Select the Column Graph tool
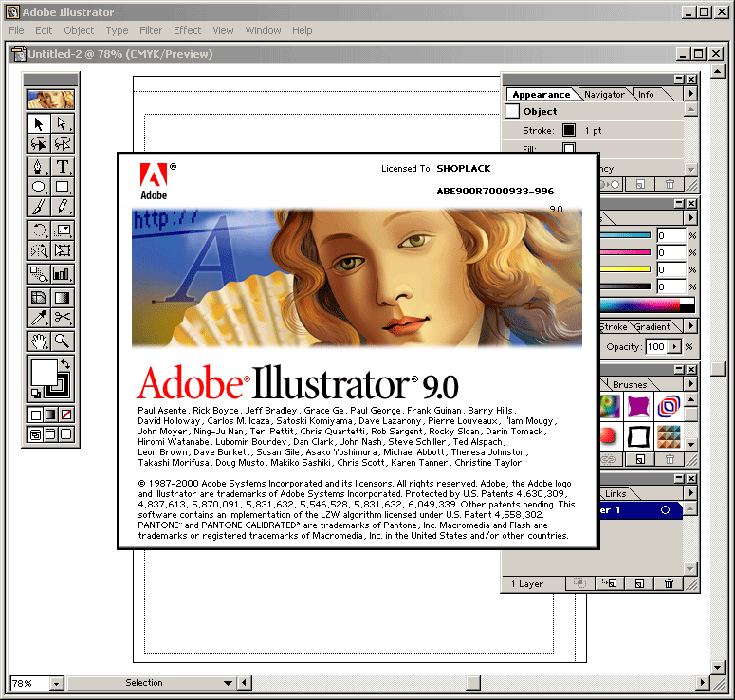 (x=62, y=274)
